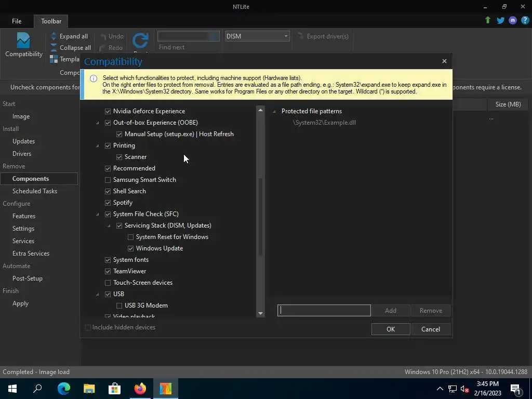This screenshot has height=399, width=532.
Task: Click the Compatibility toolbar icon
Action: click(x=23, y=41)
